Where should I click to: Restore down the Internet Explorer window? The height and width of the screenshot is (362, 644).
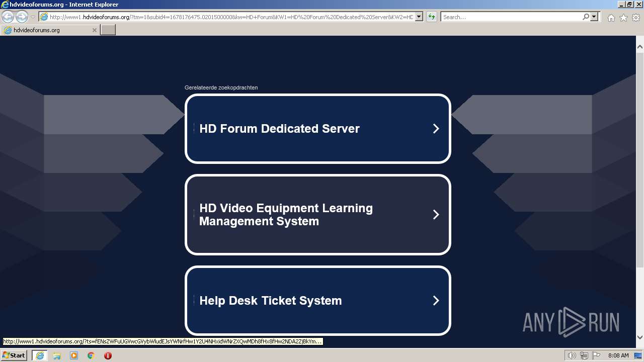click(629, 5)
